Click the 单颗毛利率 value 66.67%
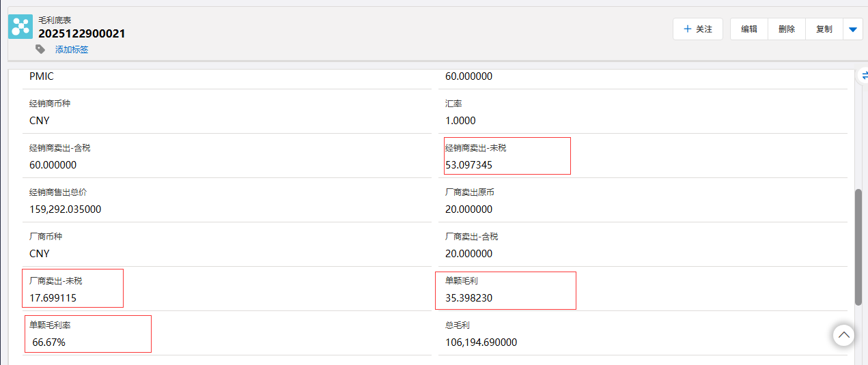868x365 pixels. pyautogui.click(x=48, y=342)
